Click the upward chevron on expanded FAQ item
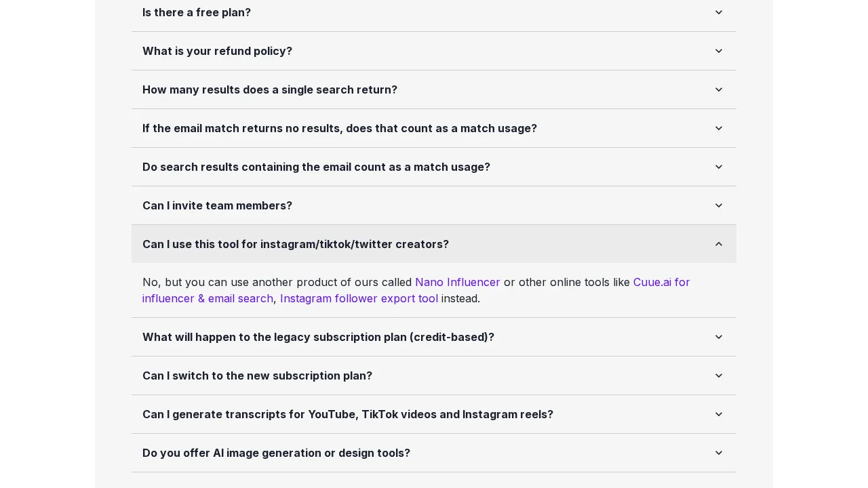 point(719,244)
